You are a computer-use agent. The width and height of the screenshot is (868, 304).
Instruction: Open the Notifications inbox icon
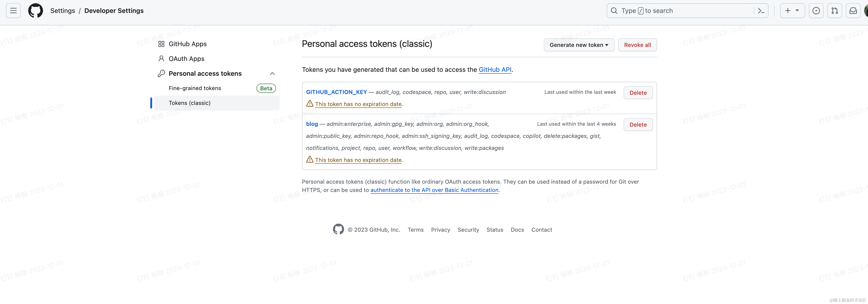(x=853, y=11)
